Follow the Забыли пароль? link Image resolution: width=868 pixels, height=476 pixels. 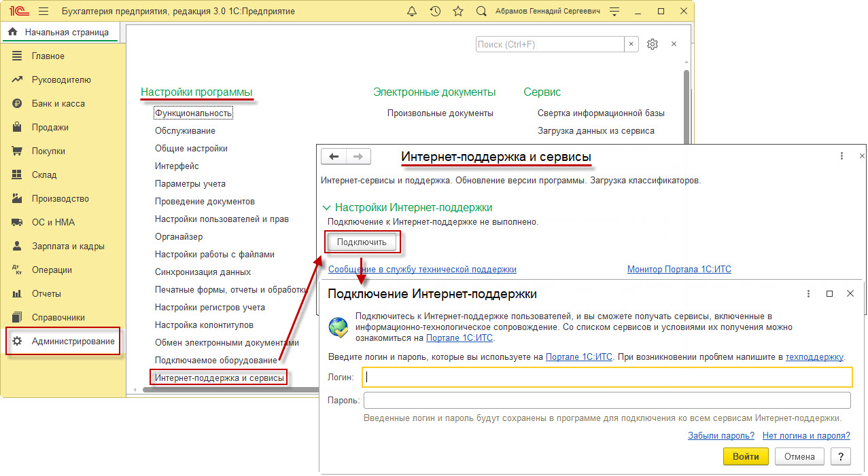click(x=721, y=436)
